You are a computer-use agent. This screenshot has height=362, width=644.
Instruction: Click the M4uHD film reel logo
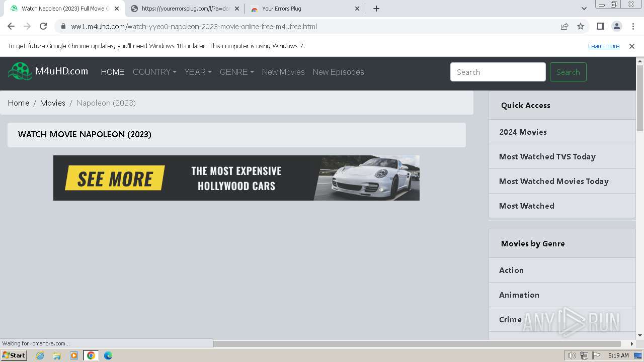coord(20,71)
